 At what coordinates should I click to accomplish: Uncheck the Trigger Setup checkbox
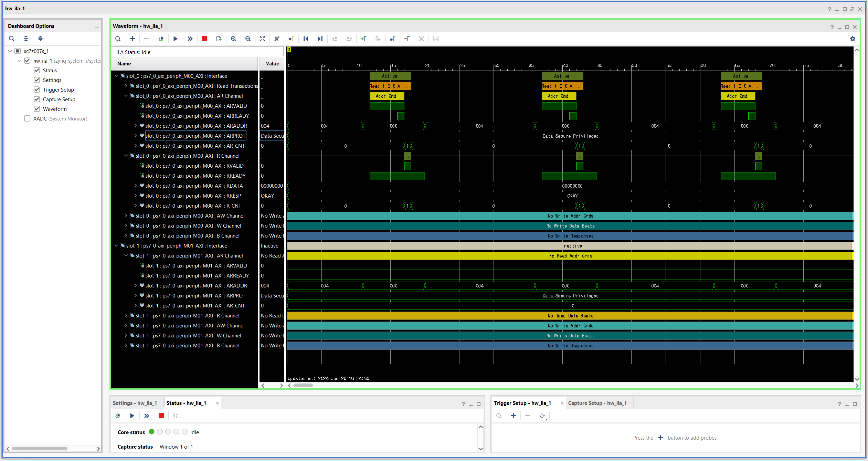click(37, 90)
